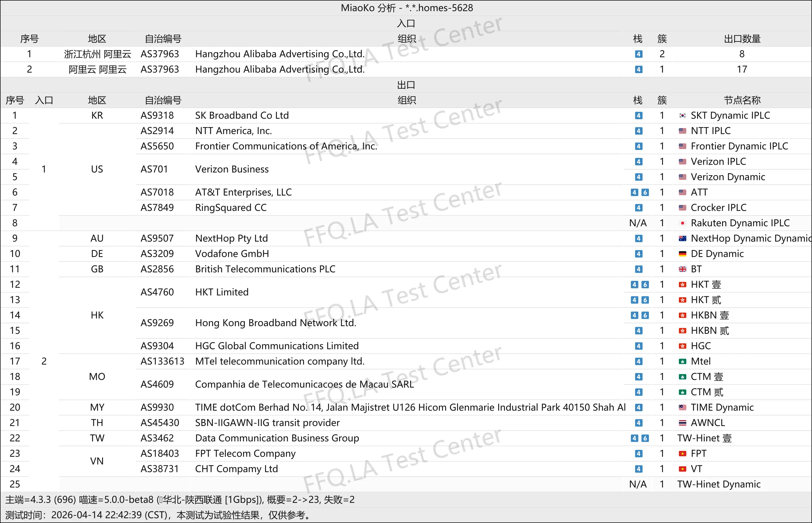Click the "节点名称" column header

coord(742,100)
